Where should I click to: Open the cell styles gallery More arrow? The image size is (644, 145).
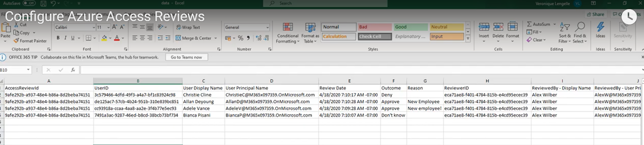click(x=468, y=39)
